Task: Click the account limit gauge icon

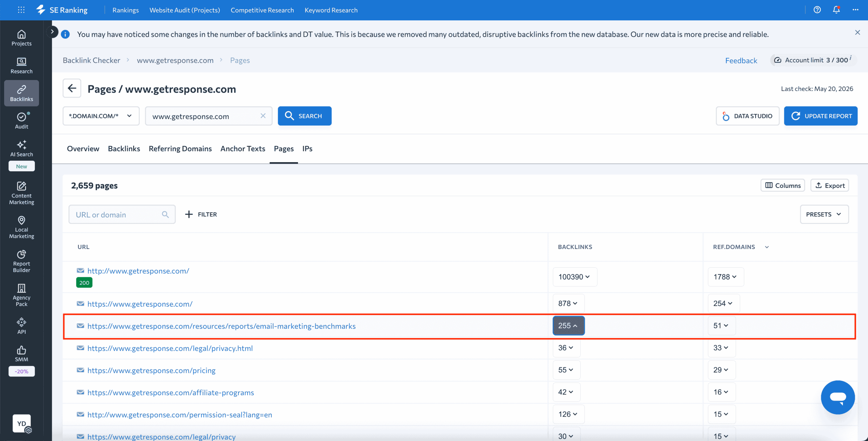Action: tap(778, 60)
